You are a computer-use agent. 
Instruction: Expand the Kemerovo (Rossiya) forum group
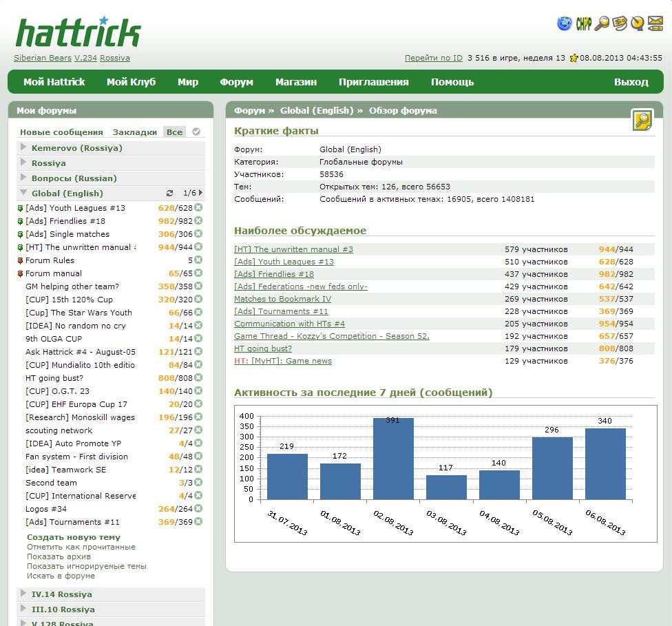click(23, 147)
